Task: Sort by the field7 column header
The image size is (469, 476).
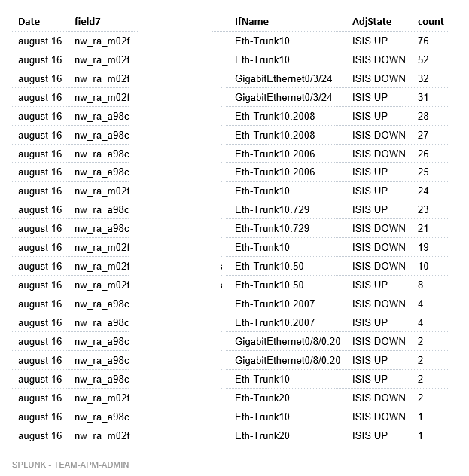Action: (87, 22)
